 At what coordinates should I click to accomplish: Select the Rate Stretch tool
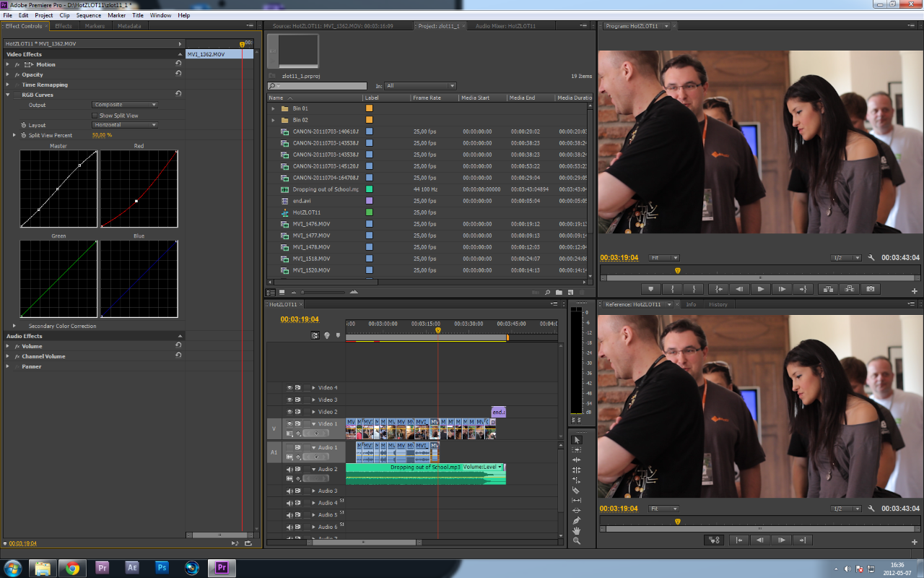[x=576, y=480]
